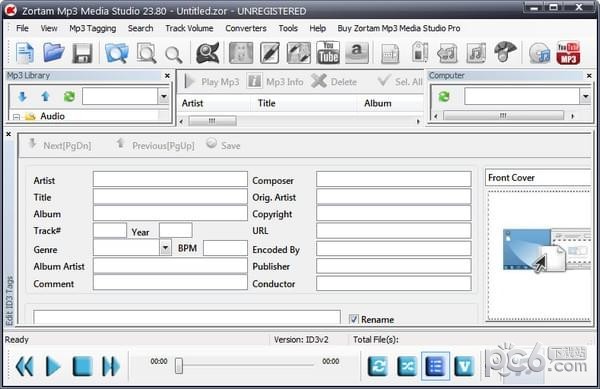Open the Genre dropdown list
The height and width of the screenshot is (389, 600).
165,248
